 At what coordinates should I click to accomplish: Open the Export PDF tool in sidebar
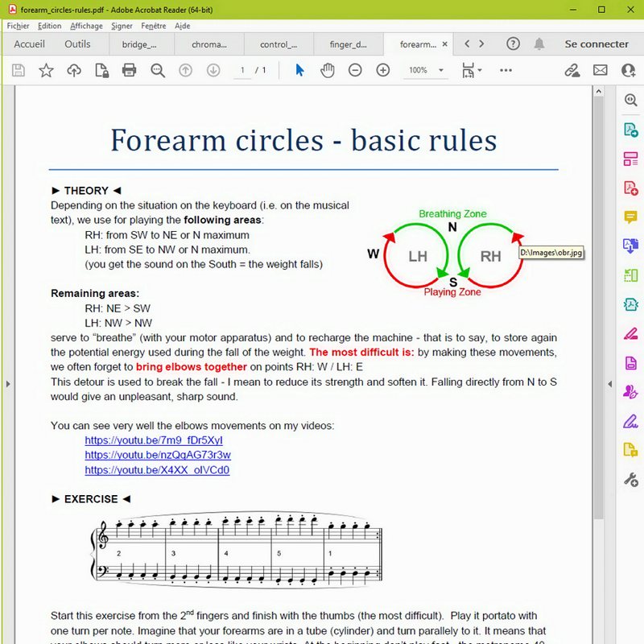630,130
